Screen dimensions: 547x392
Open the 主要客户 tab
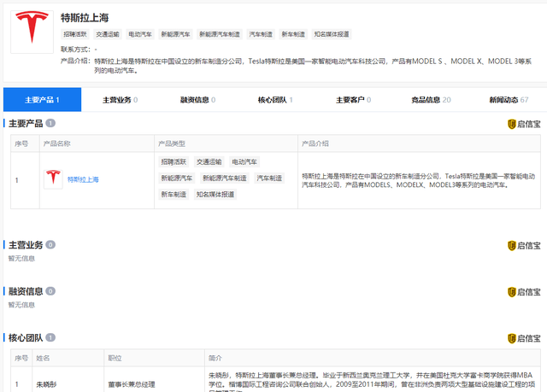tap(353, 100)
